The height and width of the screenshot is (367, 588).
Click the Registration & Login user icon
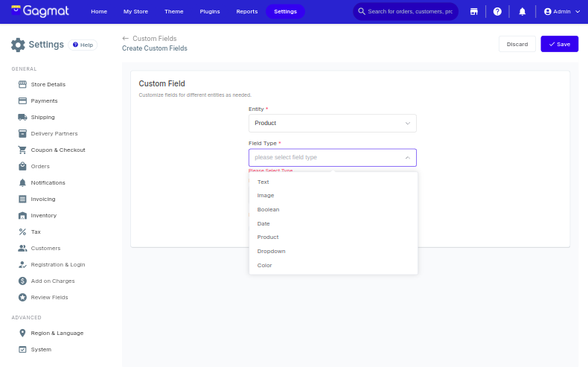pos(22,265)
